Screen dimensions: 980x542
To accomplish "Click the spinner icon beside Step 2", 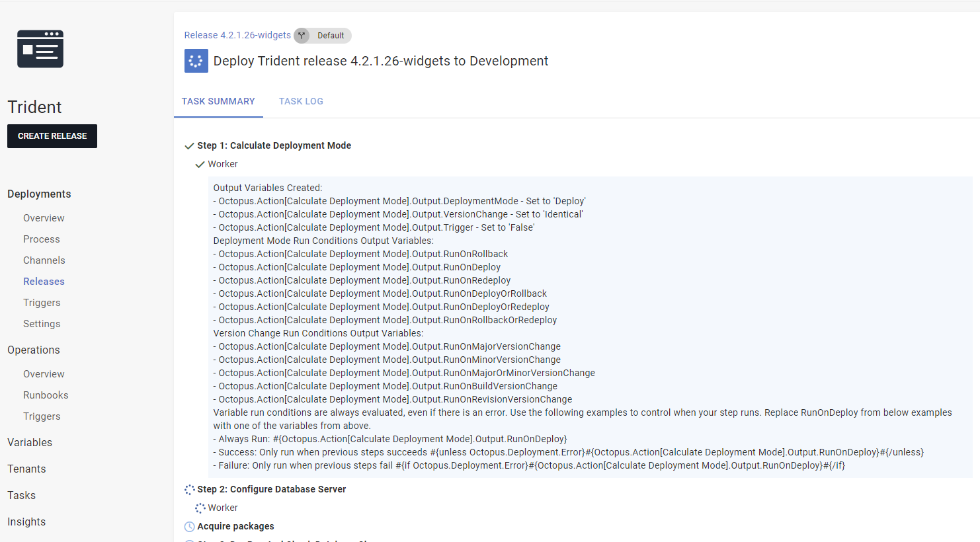I will coord(189,490).
